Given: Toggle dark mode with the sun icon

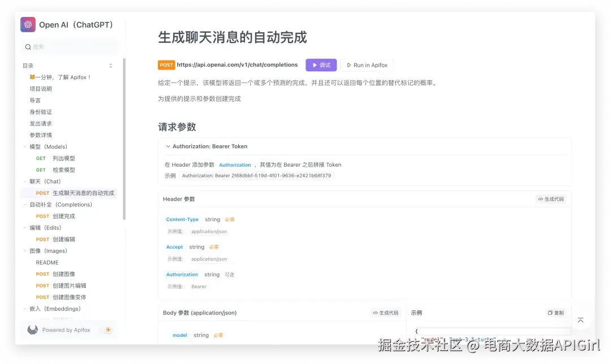Looking at the screenshot, I should (107, 330).
